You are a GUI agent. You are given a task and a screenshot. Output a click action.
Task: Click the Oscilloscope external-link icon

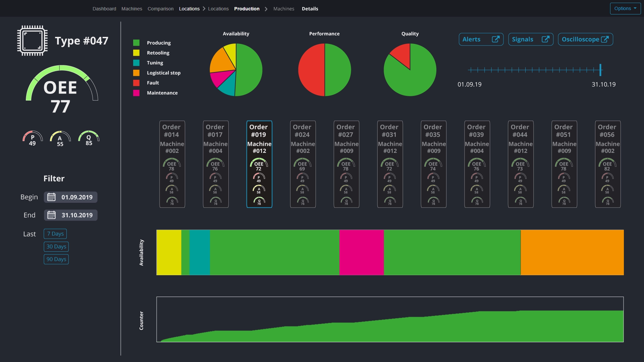click(605, 39)
